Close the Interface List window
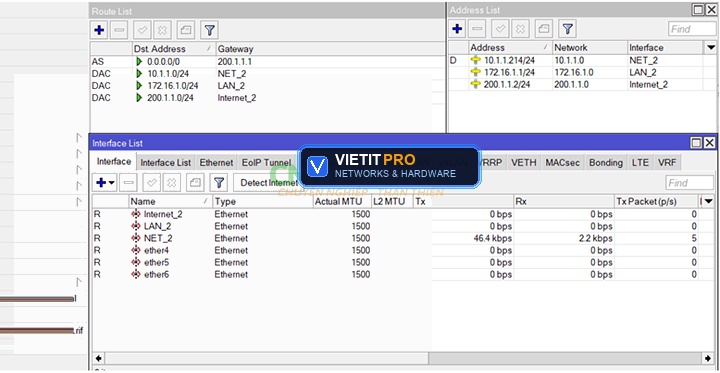Screen dimensions: 720x373 coord(709,143)
